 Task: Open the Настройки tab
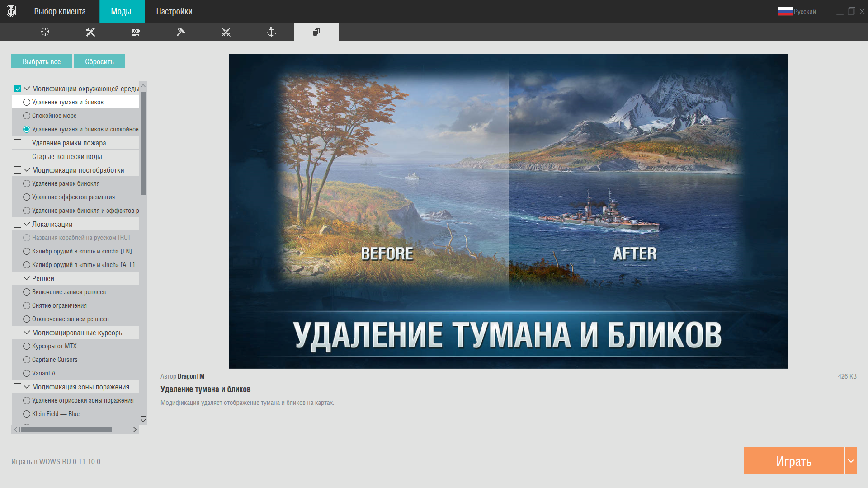(174, 11)
